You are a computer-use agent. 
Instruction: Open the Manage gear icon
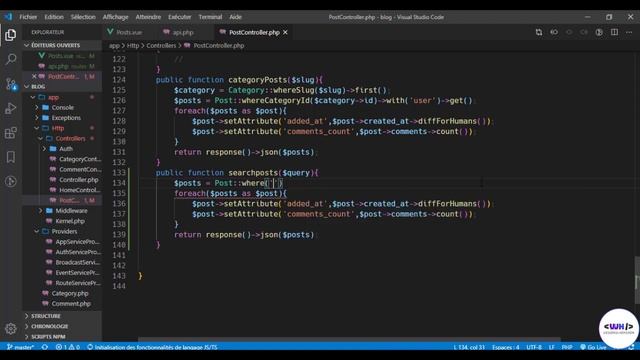click(11, 329)
